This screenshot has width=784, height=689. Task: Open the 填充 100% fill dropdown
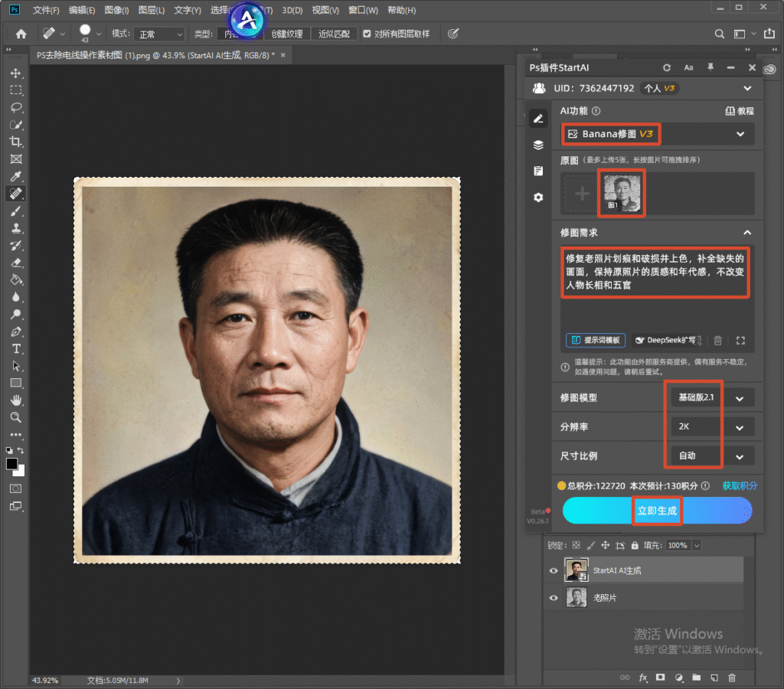697,546
